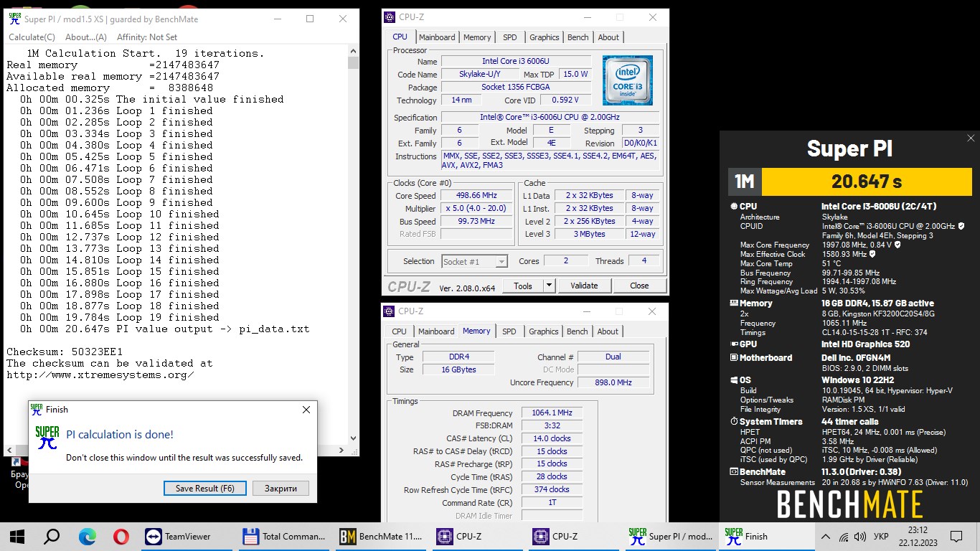Viewport: 980px width, 551px height.
Task: Click Checksum: 50323EE1 line
Action: pos(65,352)
